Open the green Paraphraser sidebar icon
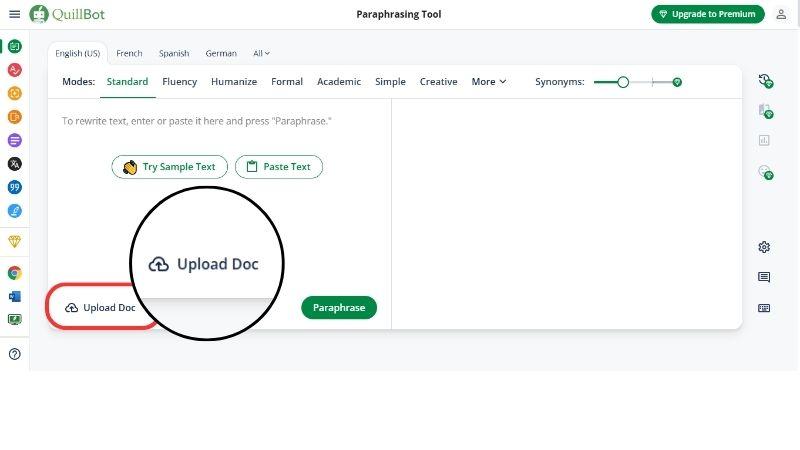This screenshot has width=800, height=450. tap(15, 46)
